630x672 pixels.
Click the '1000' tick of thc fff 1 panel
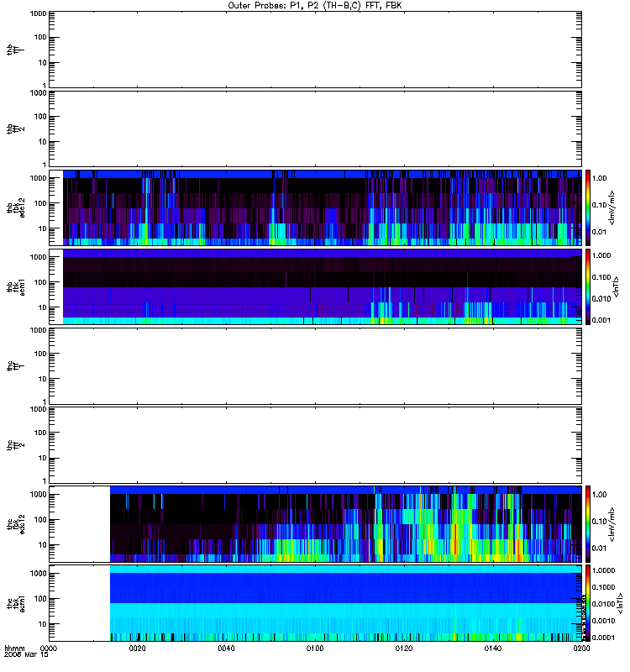[38, 330]
